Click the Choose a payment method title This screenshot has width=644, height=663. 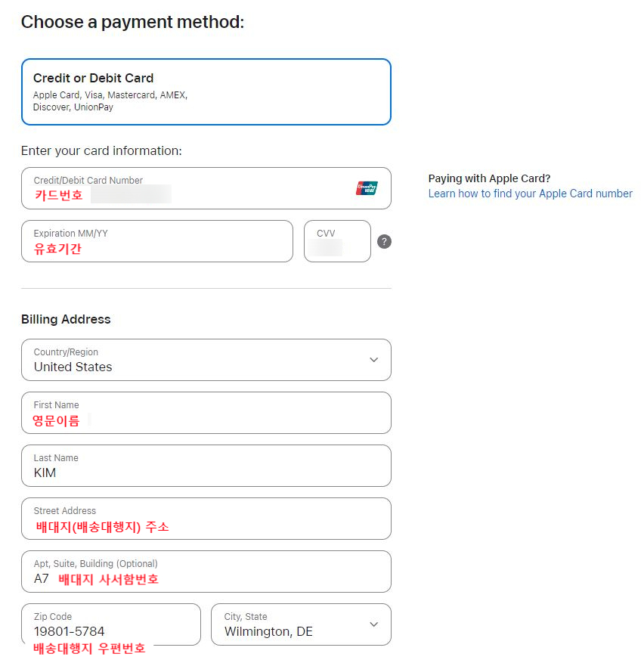(132, 22)
